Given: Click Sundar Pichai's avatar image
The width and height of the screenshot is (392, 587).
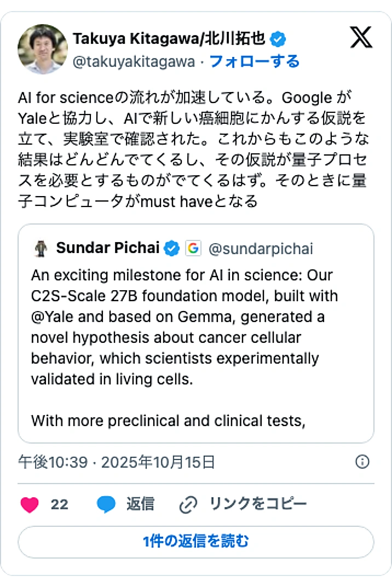Looking at the screenshot, I should 39,248.
